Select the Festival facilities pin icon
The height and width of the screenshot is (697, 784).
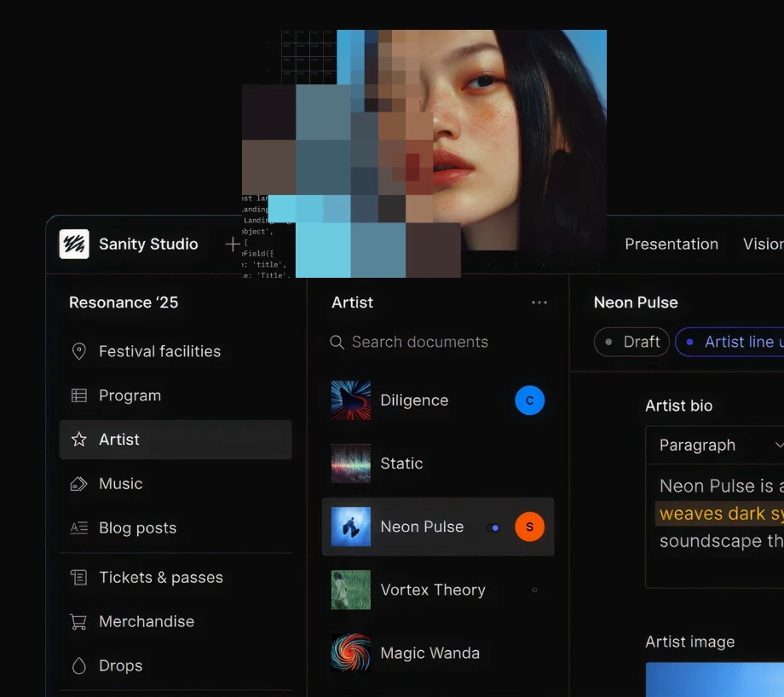tap(79, 351)
